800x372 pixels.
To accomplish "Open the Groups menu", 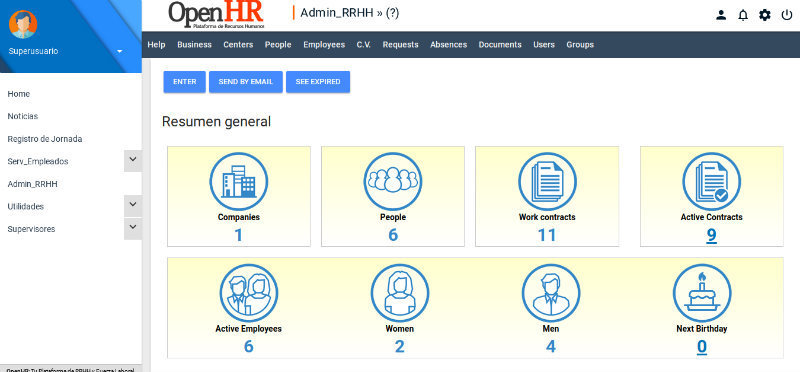I will point(580,44).
